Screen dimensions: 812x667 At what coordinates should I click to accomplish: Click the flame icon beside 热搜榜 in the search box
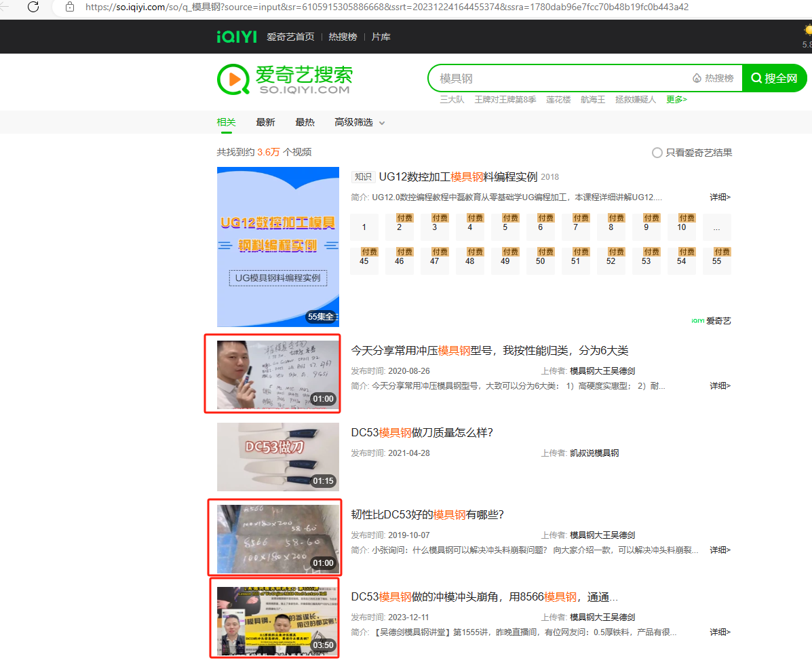(x=697, y=78)
